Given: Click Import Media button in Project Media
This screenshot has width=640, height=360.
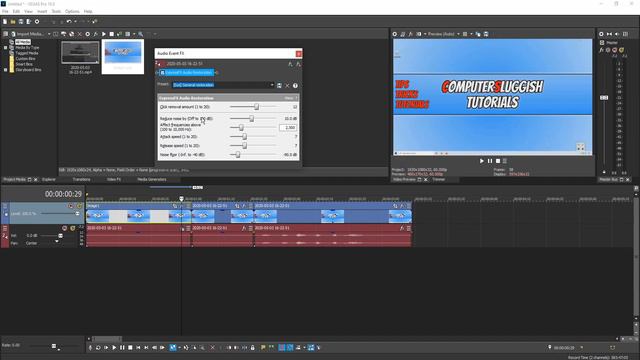Looking at the screenshot, I should (28, 34).
